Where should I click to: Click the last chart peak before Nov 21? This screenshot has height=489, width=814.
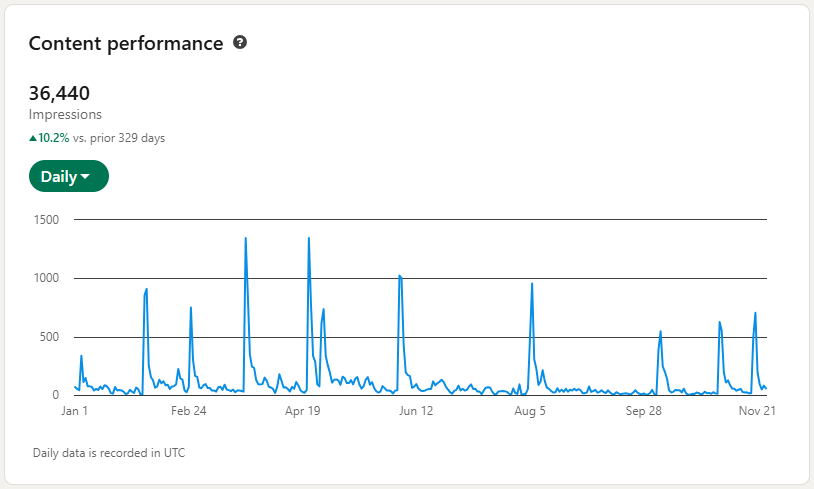[x=755, y=314]
